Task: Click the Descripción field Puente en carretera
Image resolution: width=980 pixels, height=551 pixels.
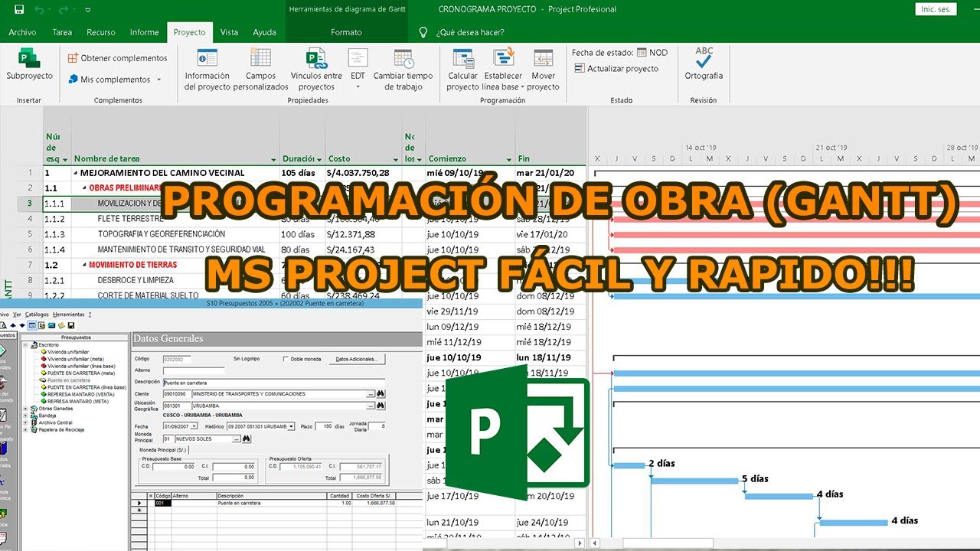Action: 273,382
